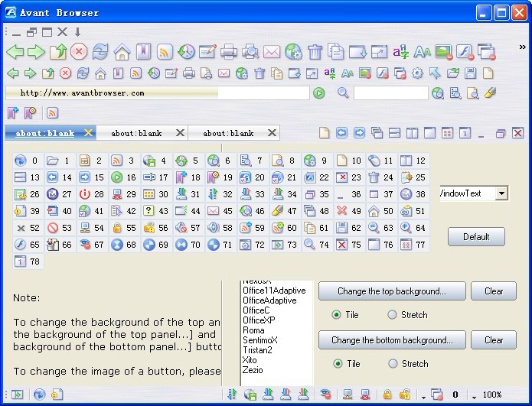The image size is (532, 406).
Task: Select OfficeAdaptive skin in list
Action: tap(269, 300)
